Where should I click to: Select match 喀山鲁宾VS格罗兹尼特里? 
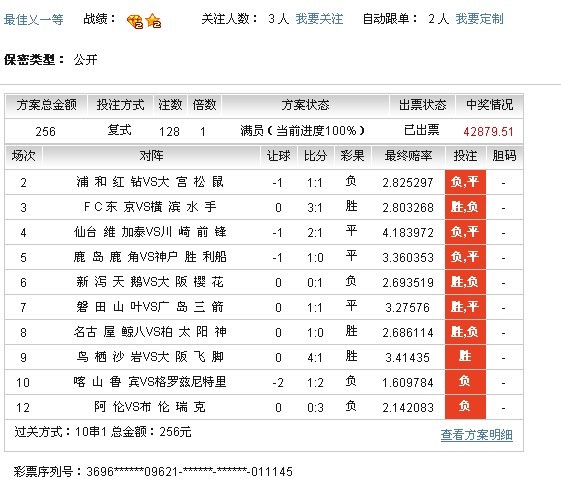(150, 382)
